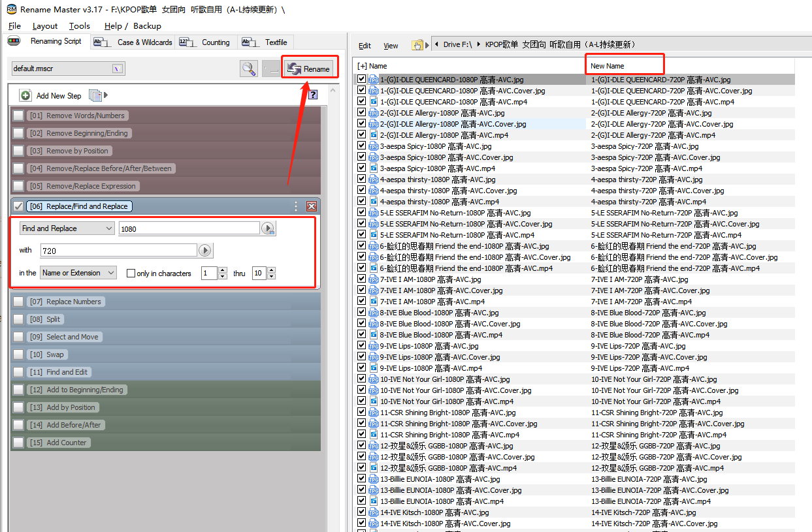Image resolution: width=812 pixels, height=532 pixels.
Task: Click the Counting tab 123 icon
Action: [x=187, y=42]
